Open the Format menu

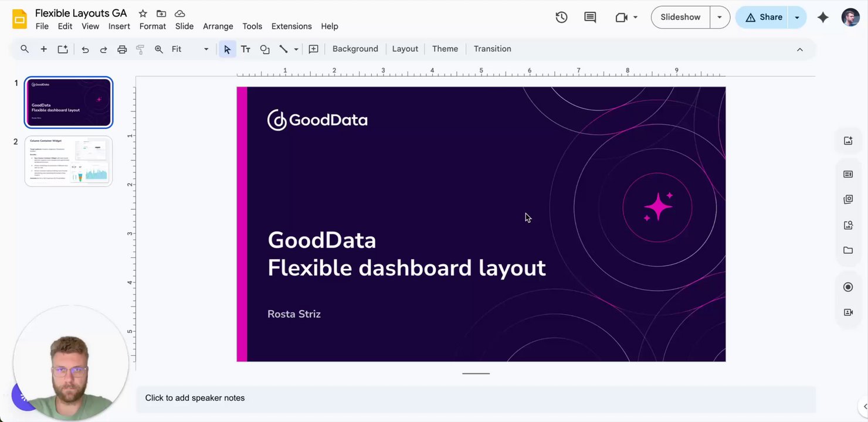pos(152,26)
